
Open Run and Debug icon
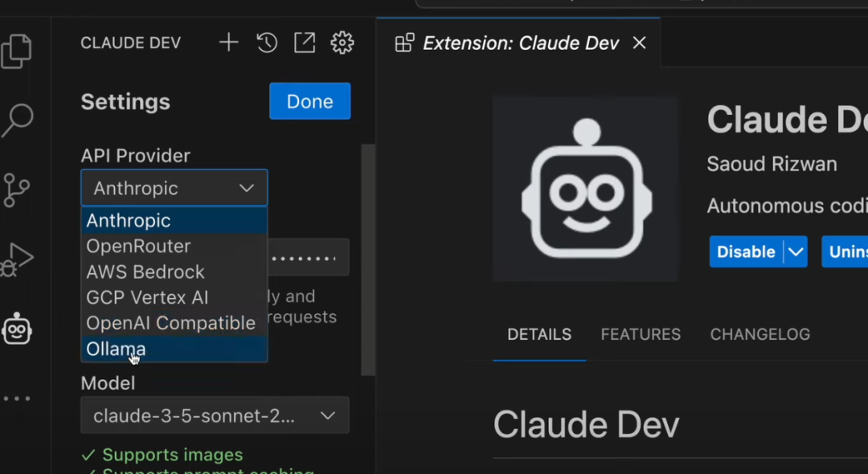pos(17,259)
